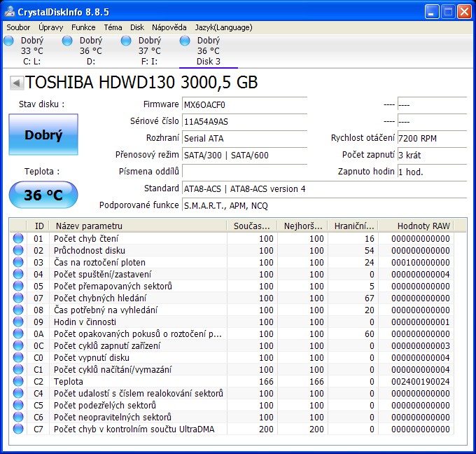
Task: Select the F: I: disk status orb
Action: click(126, 41)
